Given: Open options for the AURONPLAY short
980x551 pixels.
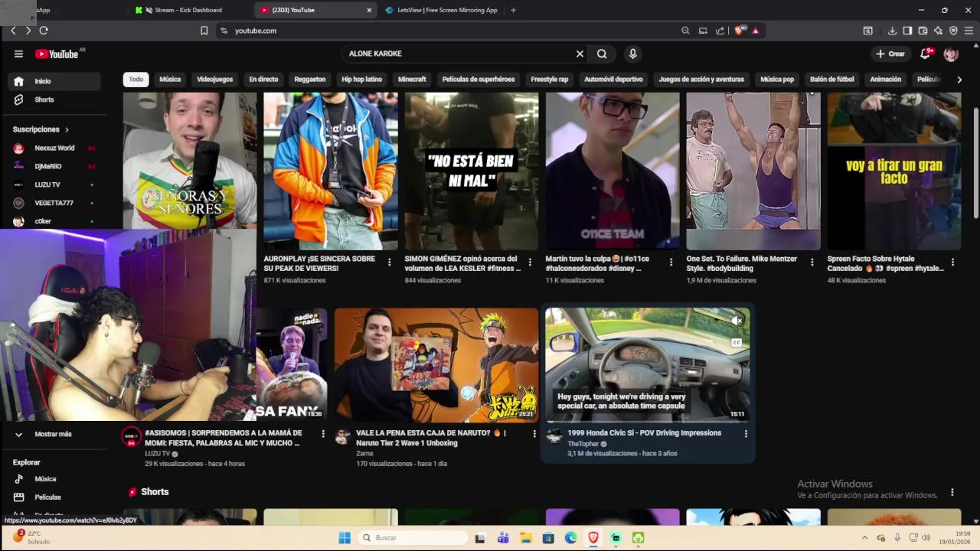Looking at the screenshot, I should (x=389, y=262).
